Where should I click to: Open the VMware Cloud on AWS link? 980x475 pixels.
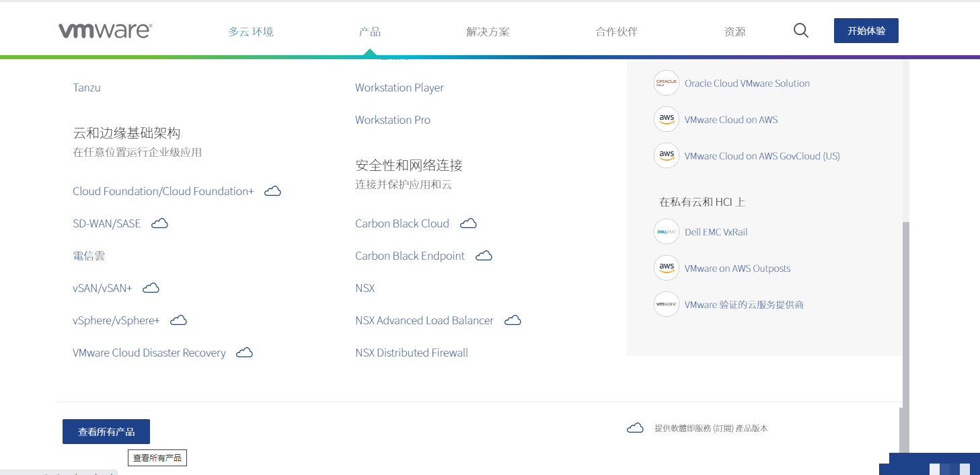[x=731, y=120]
